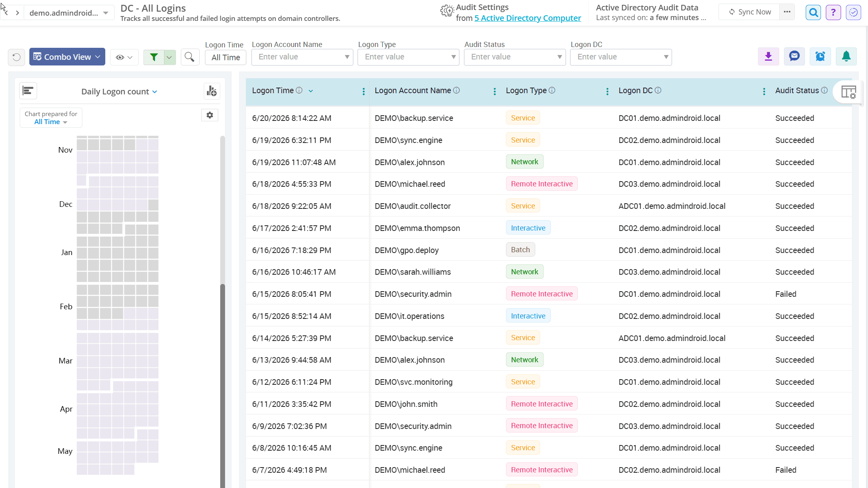Click the refresh report icon
This screenshot has width=868, height=488.
(x=16, y=57)
